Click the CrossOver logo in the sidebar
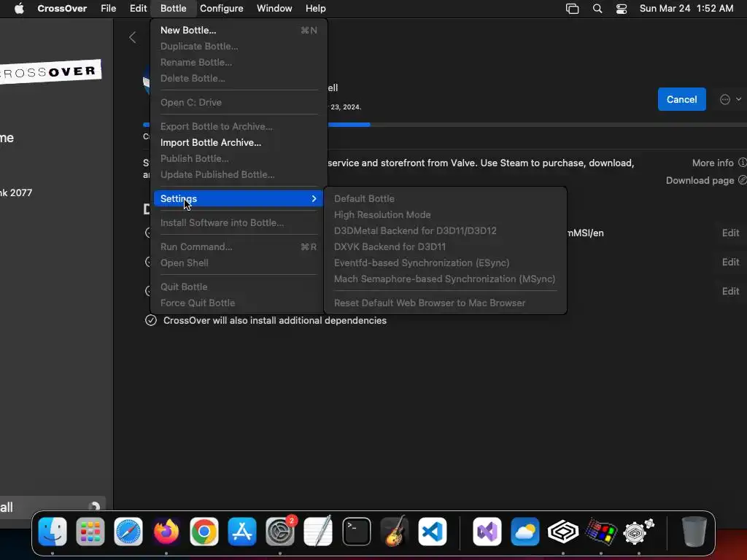747x560 pixels. click(x=50, y=72)
